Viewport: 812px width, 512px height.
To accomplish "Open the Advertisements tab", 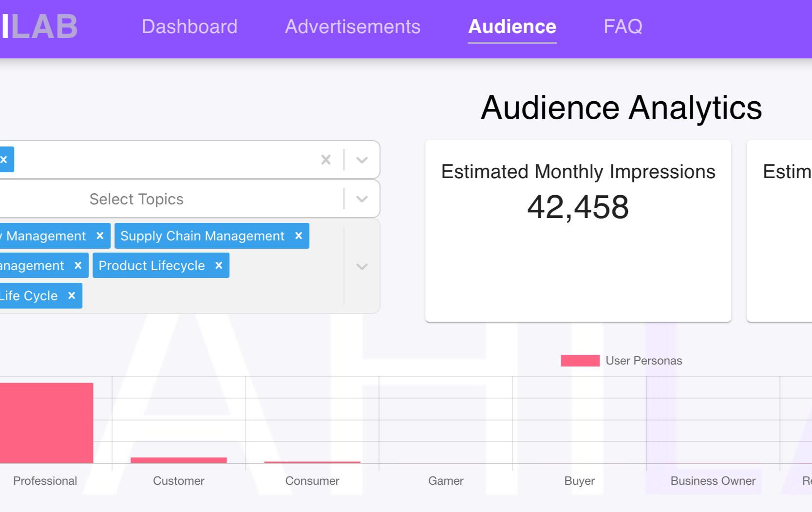I will point(352,27).
